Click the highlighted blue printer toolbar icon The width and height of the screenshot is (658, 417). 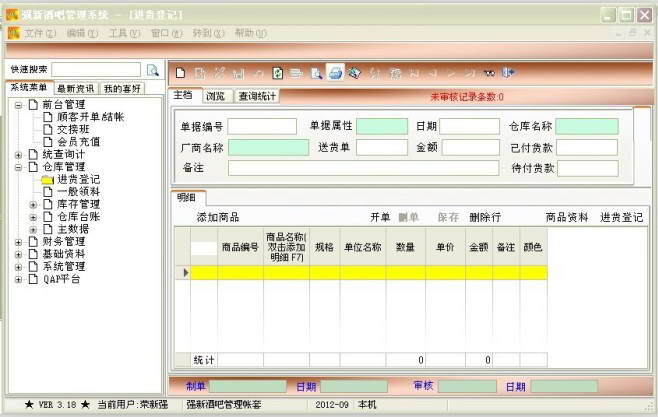335,73
